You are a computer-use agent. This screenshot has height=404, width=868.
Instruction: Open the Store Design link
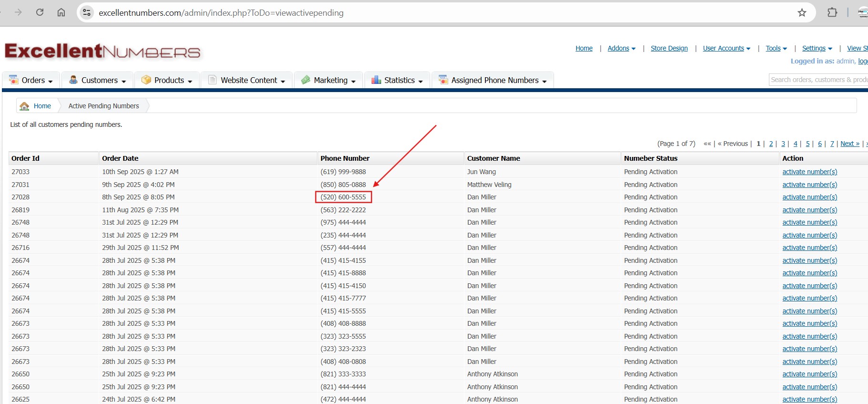669,48
